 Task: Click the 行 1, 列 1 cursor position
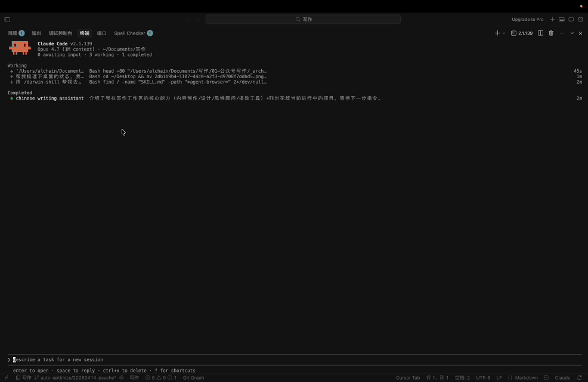(437, 377)
